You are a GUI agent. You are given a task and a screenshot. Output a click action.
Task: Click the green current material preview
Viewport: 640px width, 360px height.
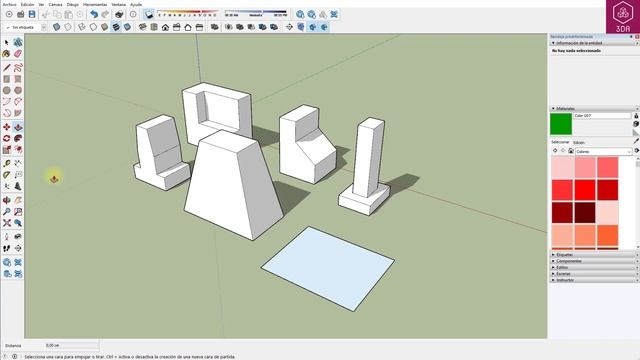pyautogui.click(x=561, y=124)
